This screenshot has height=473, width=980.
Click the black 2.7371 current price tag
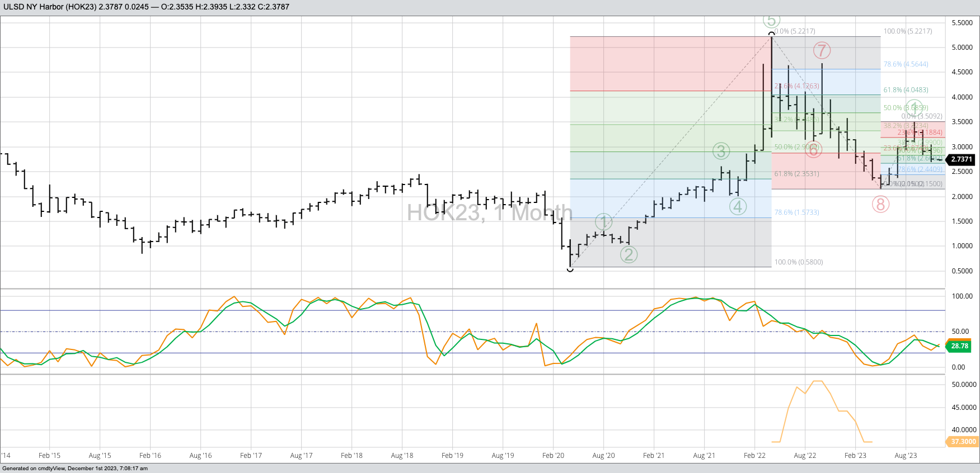click(961, 159)
